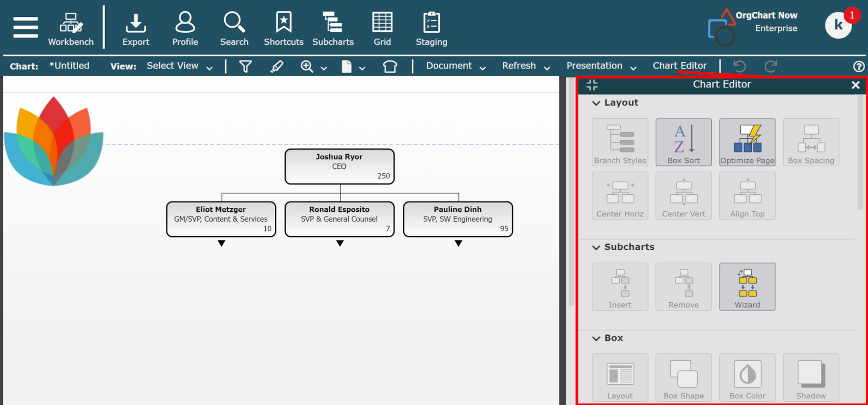Open the hamburger main menu
Image resolution: width=868 pixels, height=405 pixels.
coord(26,27)
